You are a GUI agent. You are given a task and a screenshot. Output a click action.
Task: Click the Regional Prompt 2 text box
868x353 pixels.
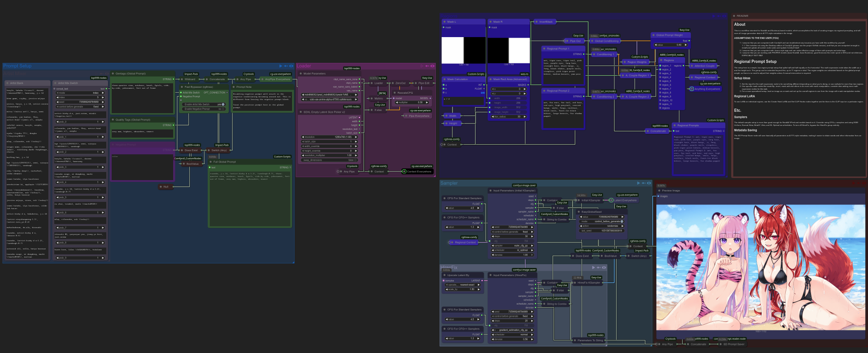click(x=563, y=113)
